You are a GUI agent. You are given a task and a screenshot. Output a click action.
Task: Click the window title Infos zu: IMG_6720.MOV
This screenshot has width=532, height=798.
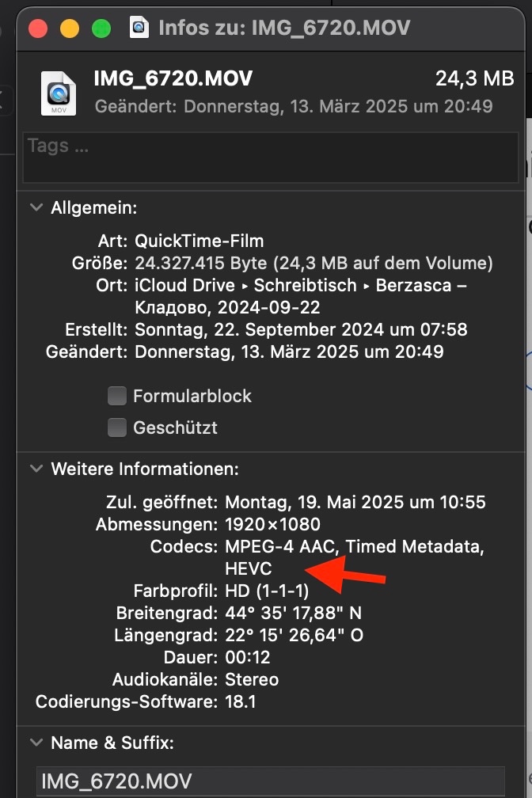click(284, 28)
